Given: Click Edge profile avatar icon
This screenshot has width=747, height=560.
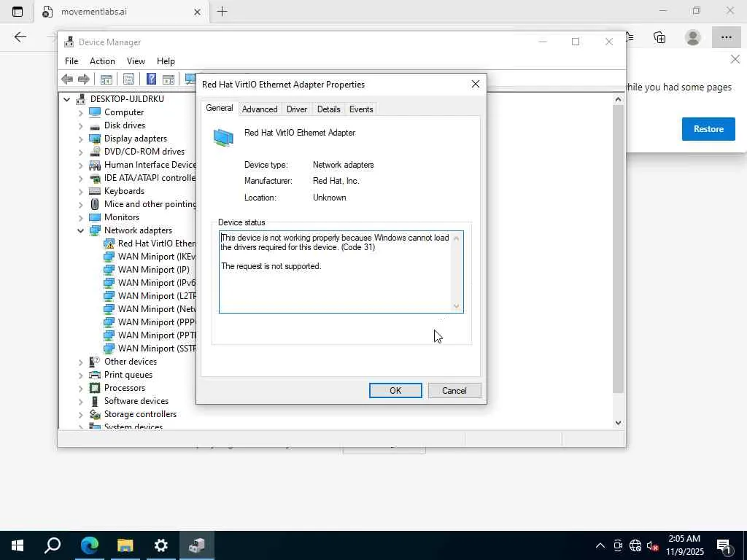Looking at the screenshot, I should click(693, 37).
